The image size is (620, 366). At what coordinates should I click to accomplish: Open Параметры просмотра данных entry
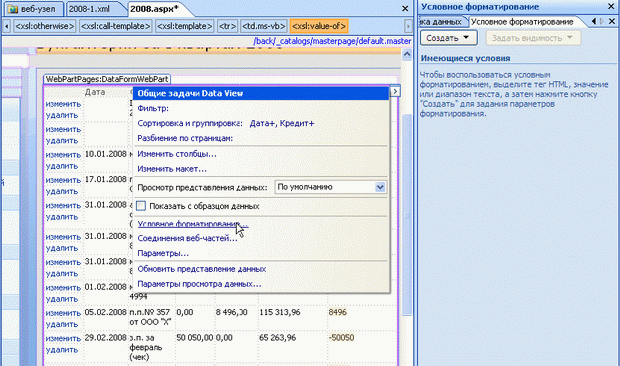point(199,284)
